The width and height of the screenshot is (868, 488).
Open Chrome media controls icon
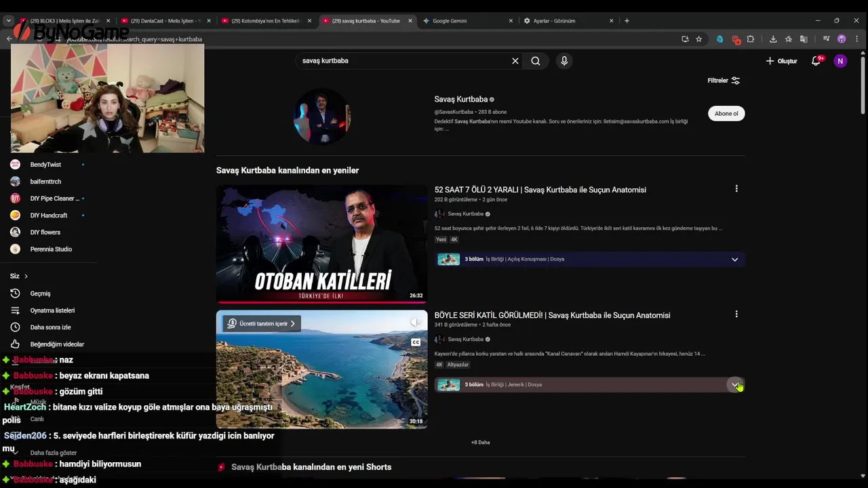tap(827, 39)
